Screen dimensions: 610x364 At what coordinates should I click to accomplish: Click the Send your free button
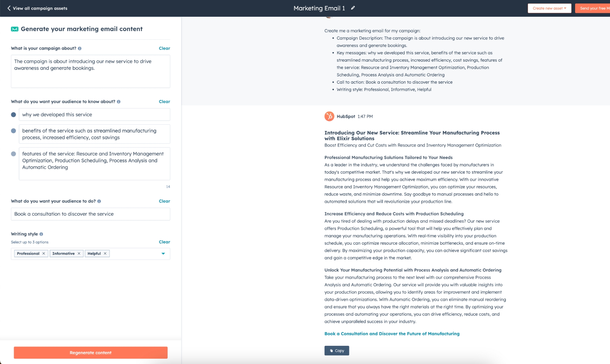point(593,8)
